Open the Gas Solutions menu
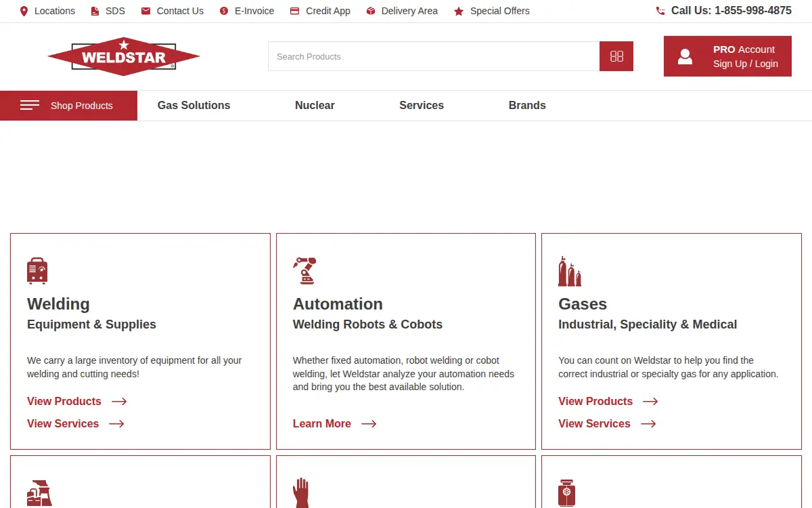This screenshot has width=812, height=508. 194,106
